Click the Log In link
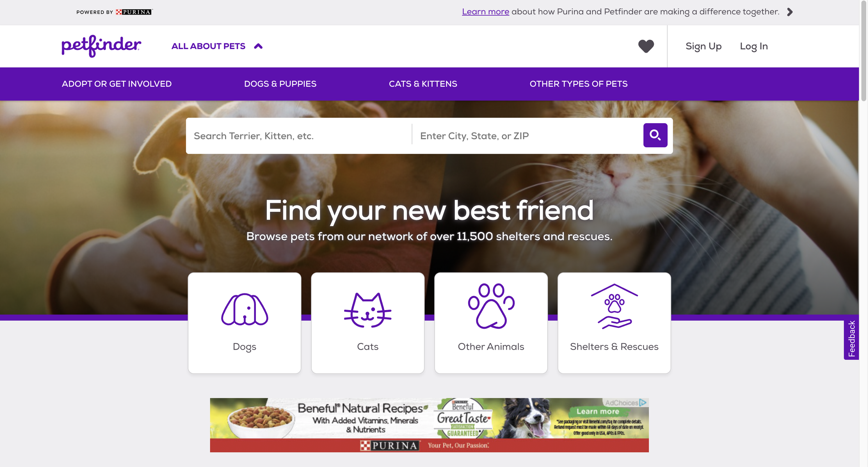Image resolution: width=868 pixels, height=467 pixels. click(x=754, y=46)
